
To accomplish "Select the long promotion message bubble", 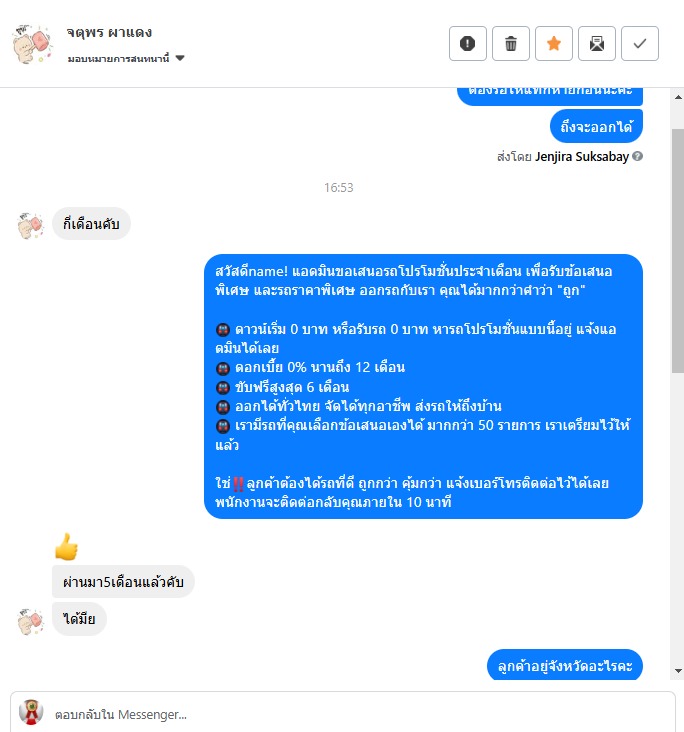I will [x=423, y=386].
